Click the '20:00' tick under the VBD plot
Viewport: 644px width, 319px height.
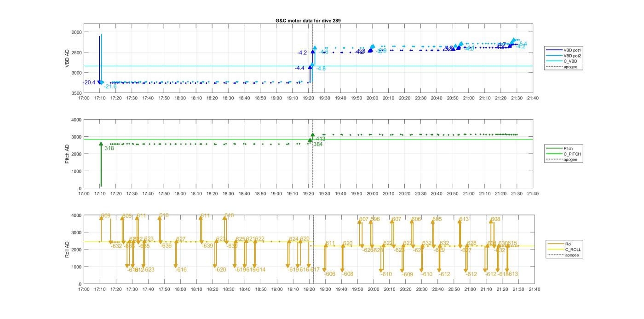coord(373,98)
